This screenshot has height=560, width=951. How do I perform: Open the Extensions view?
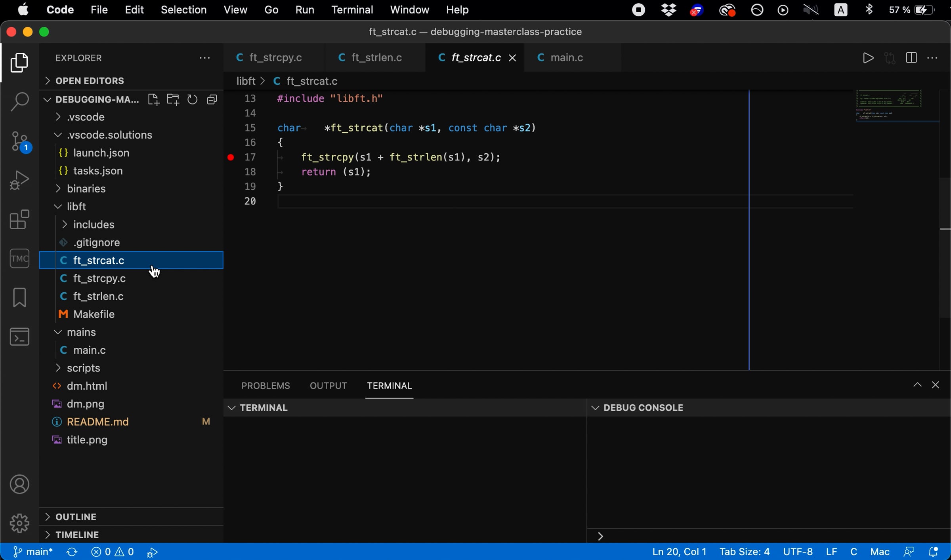(19, 219)
